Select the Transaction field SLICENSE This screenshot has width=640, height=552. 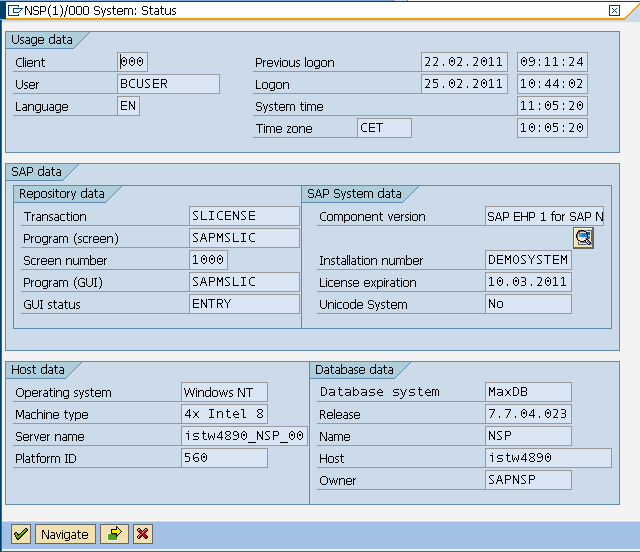click(244, 216)
